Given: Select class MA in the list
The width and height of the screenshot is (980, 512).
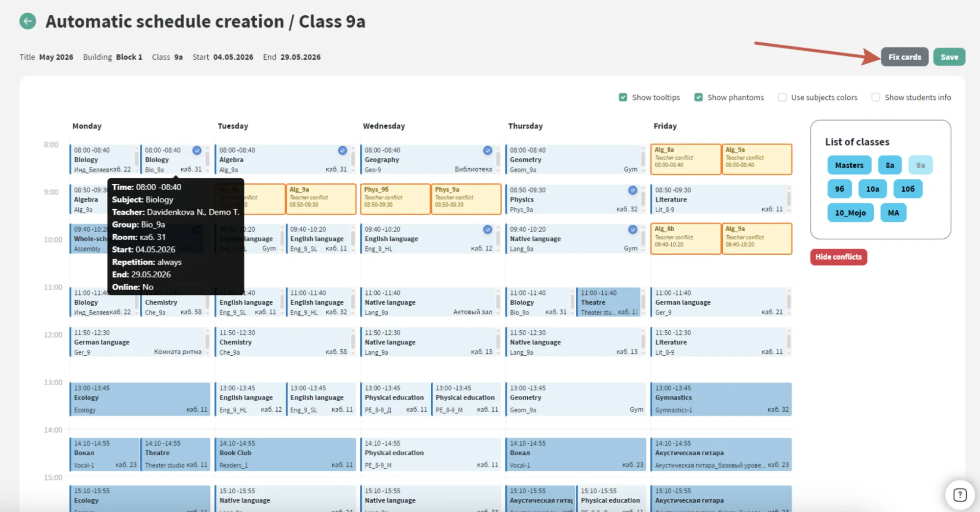Looking at the screenshot, I should click(x=893, y=213).
